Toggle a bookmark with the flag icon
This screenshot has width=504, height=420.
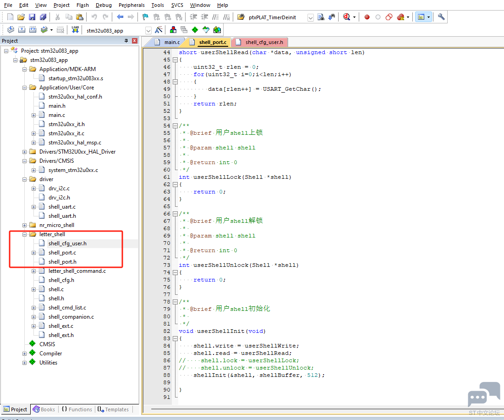coord(145,17)
